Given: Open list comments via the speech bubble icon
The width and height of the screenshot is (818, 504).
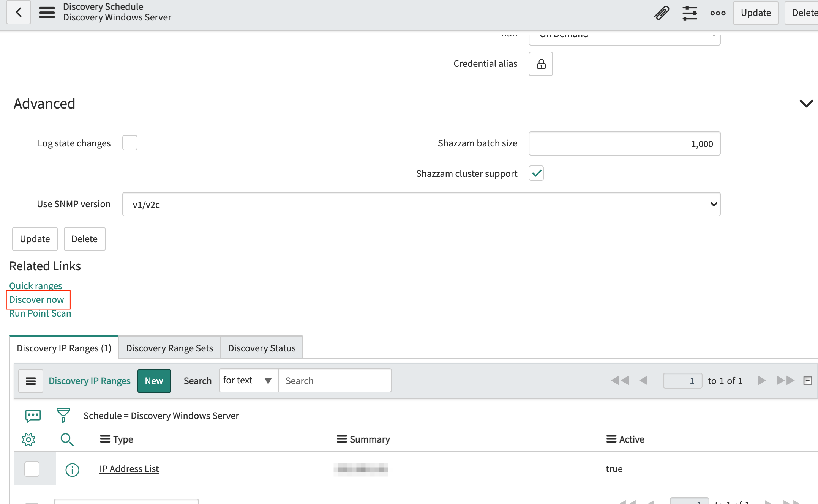Looking at the screenshot, I should coord(33,416).
